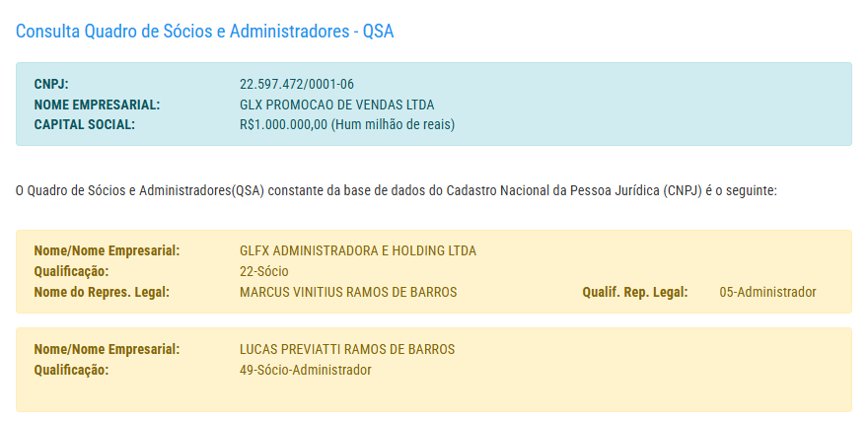Select the 22-Sócio qualification value
Image resolution: width=868 pixels, height=421 pixels.
264,271
